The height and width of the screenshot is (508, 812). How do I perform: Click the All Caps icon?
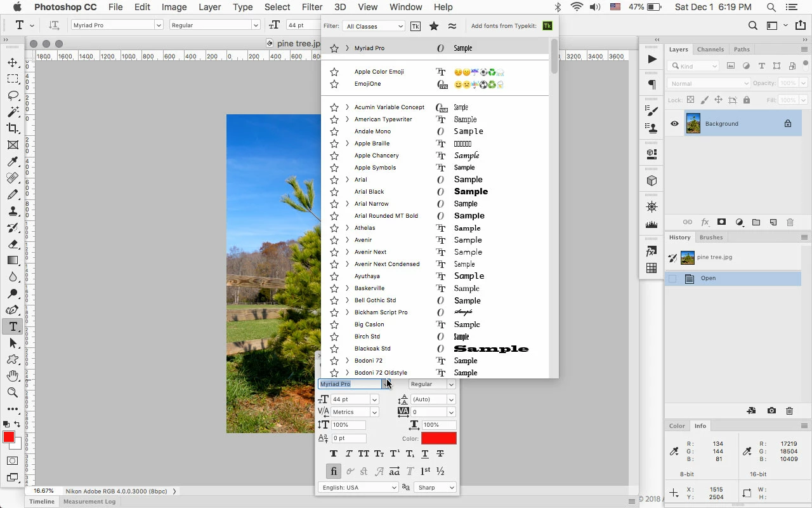[x=363, y=453]
